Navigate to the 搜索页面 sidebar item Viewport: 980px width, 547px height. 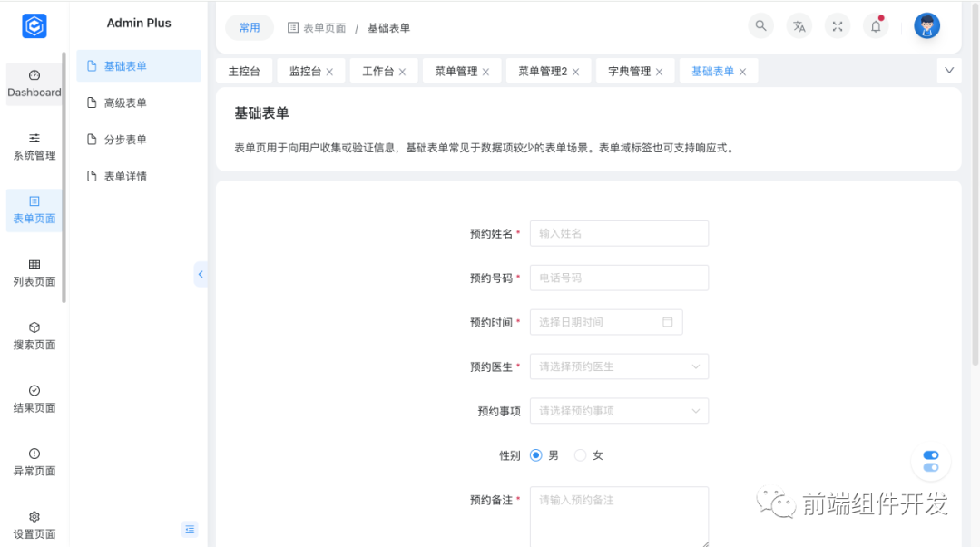(x=34, y=337)
